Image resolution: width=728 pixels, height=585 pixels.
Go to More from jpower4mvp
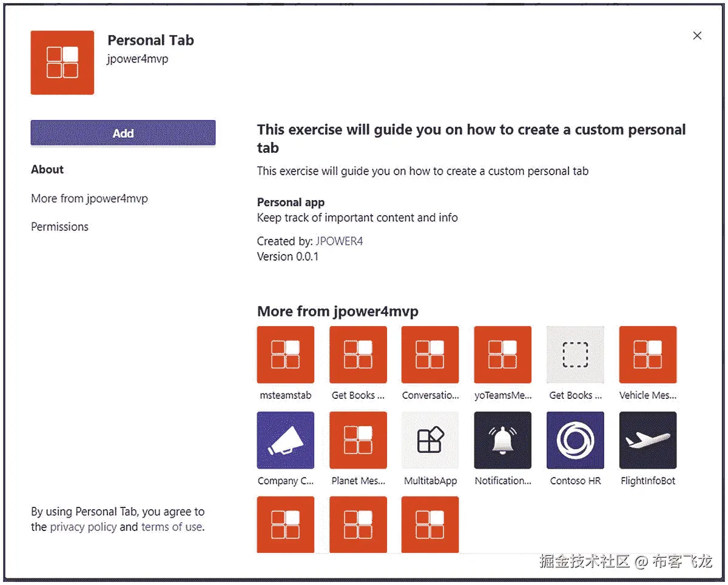point(89,199)
